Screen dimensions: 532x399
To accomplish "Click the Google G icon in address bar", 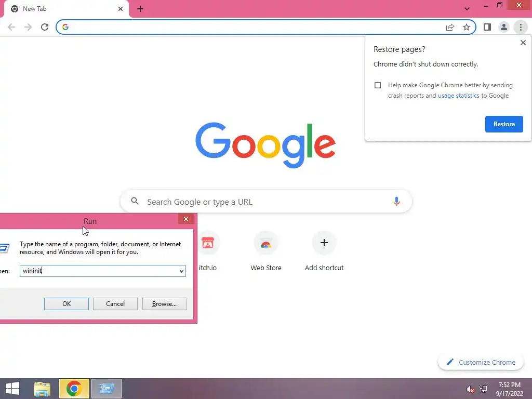I will (x=65, y=27).
